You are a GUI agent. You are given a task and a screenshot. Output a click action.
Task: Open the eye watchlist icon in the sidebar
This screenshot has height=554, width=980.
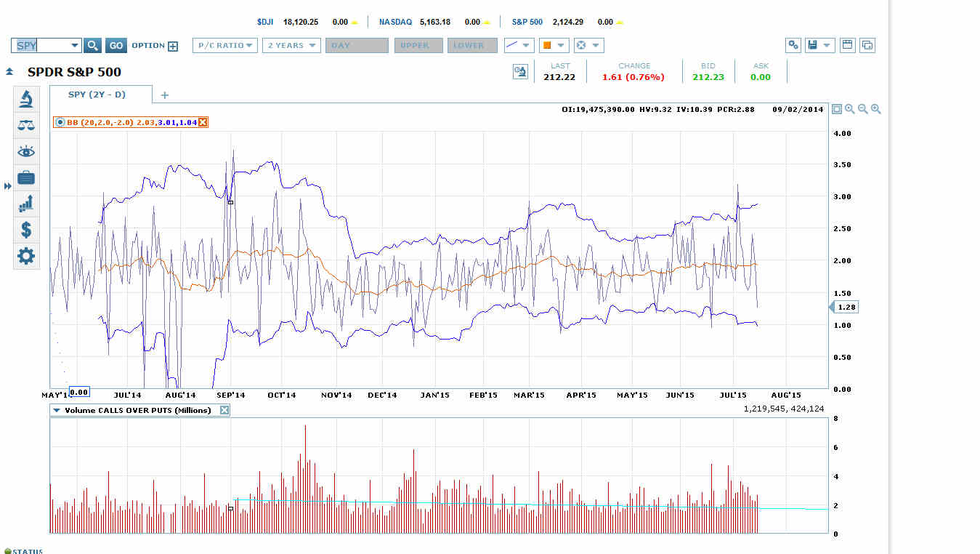[26, 151]
